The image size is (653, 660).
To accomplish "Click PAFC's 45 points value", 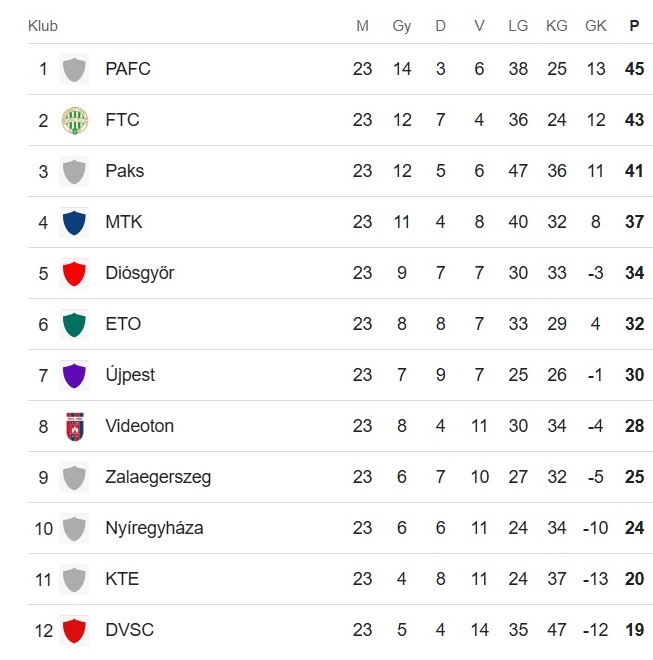I will point(634,69).
